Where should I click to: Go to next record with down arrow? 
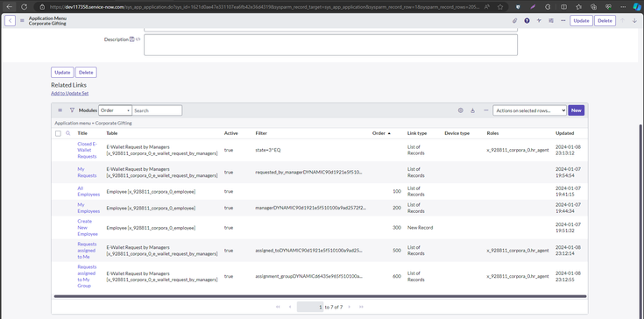click(634, 20)
